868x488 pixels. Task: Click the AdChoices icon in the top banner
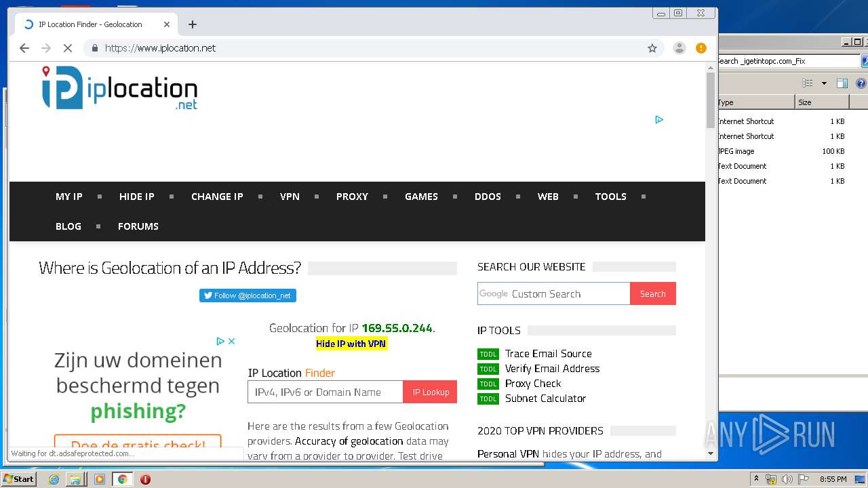pyautogui.click(x=659, y=120)
